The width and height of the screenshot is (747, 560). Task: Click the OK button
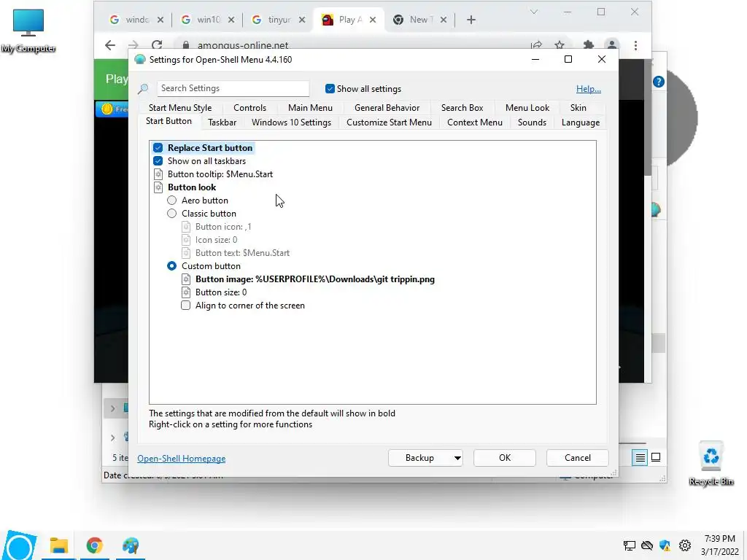505,458
